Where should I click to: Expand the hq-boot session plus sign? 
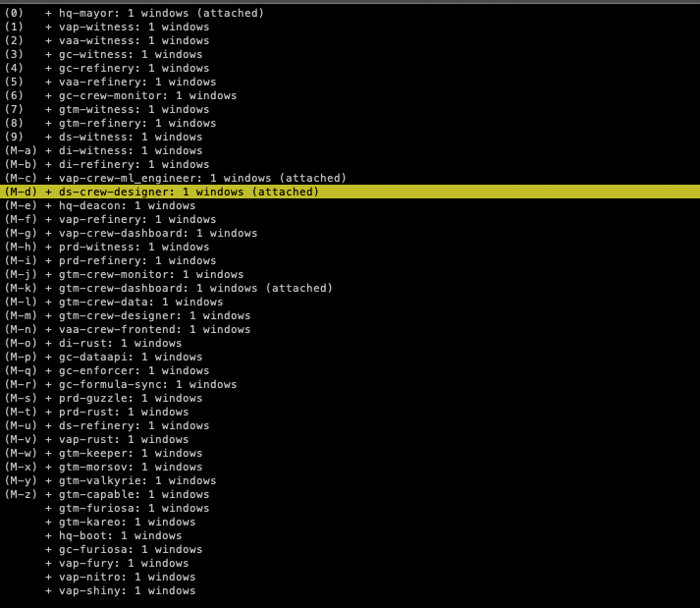coord(48,536)
